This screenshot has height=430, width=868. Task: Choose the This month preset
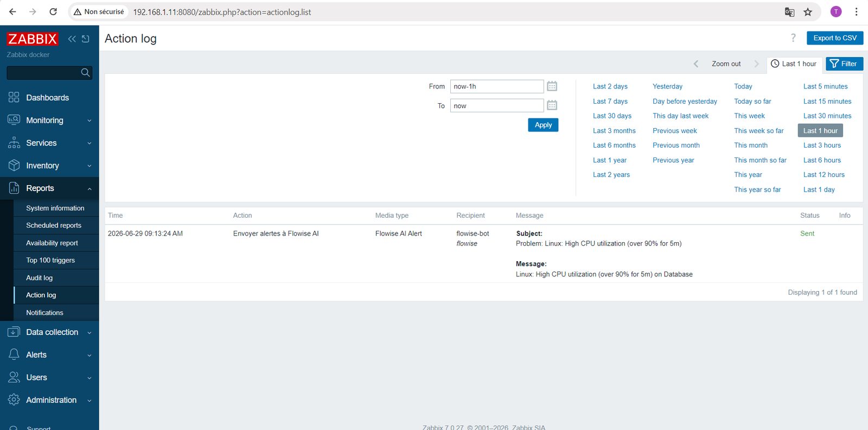pyautogui.click(x=751, y=145)
